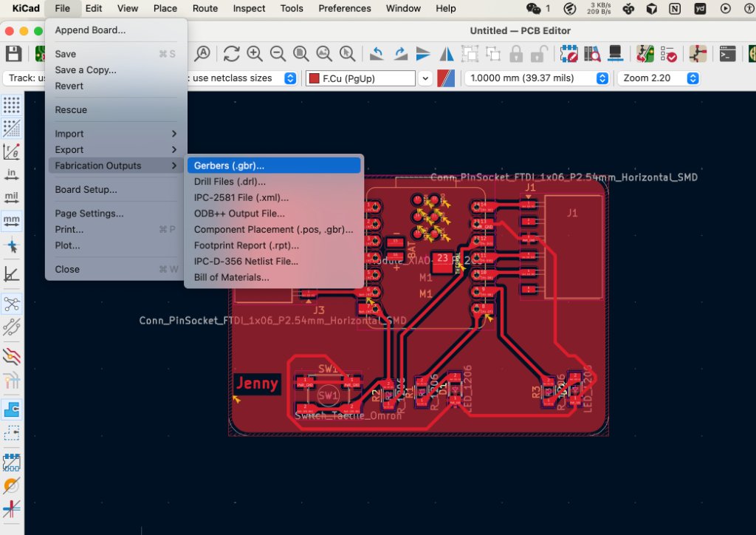Expand the Export submenu
This screenshot has width=756, height=535.
point(116,149)
